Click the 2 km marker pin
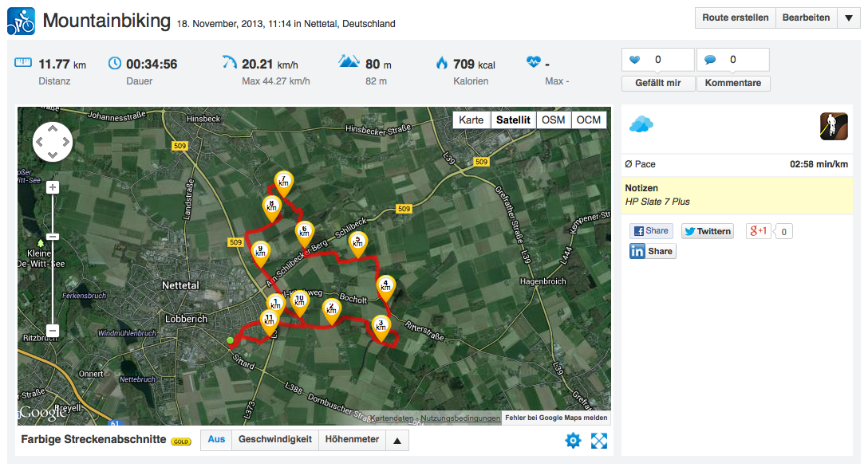Image resolution: width=868 pixels, height=471 pixels. pyautogui.click(x=331, y=312)
